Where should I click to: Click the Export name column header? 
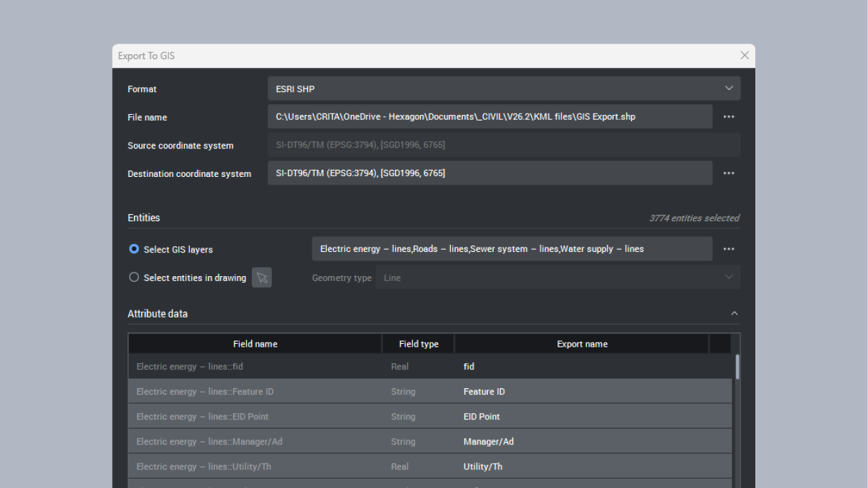click(x=582, y=344)
